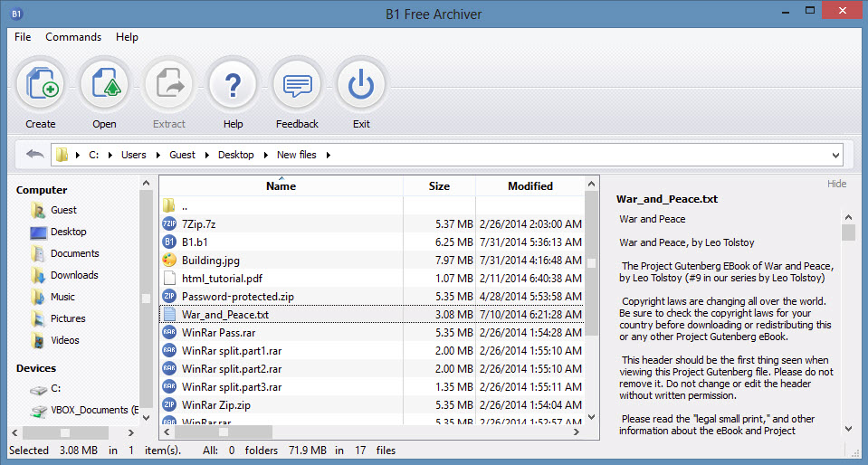Expand the arrow after New files in the path
868x465 pixels.
(329, 155)
